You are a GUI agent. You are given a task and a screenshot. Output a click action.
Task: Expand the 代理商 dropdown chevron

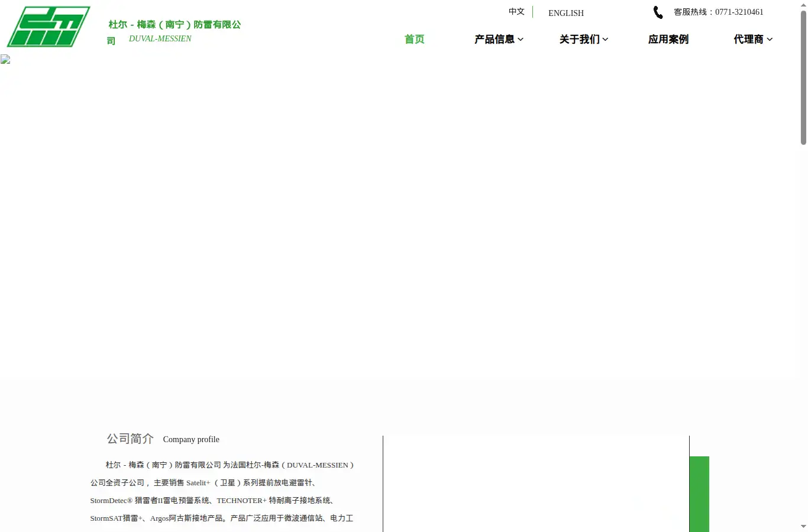770,40
